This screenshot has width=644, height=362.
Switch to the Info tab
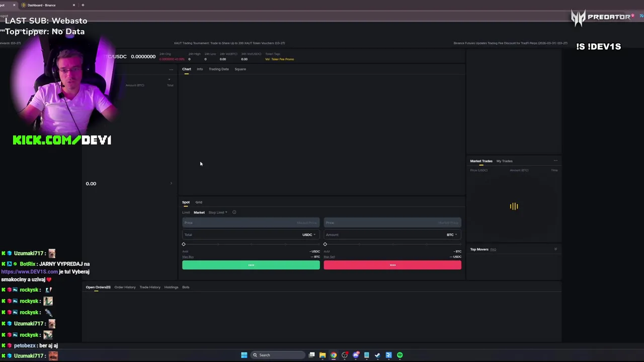click(200, 69)
